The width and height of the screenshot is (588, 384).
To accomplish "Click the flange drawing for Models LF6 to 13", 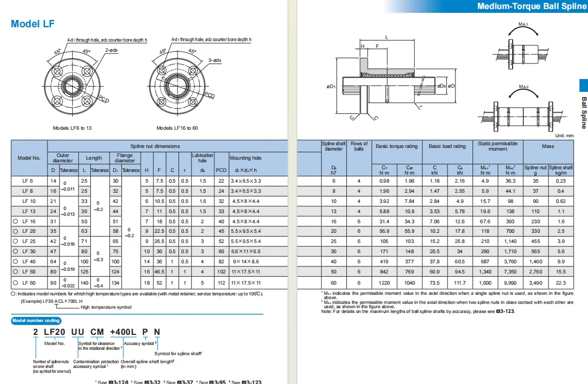I will pos(72,85).
